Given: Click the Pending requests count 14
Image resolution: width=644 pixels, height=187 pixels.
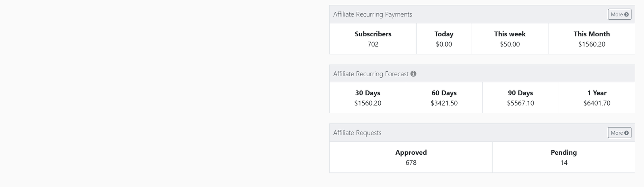Looking at the screenshot, I should tap(564, 163).
